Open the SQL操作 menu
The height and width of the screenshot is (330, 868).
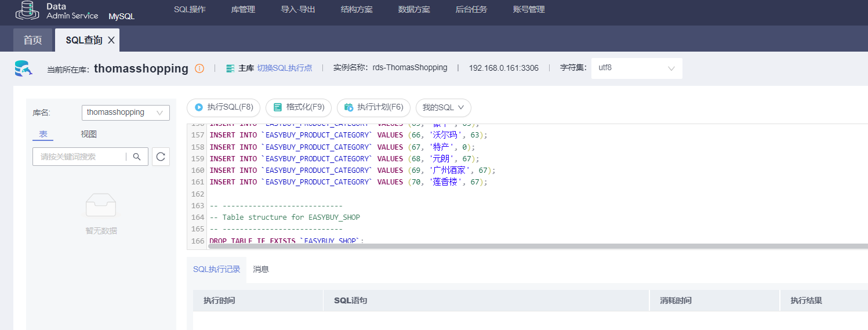click(x=190, y=10)
